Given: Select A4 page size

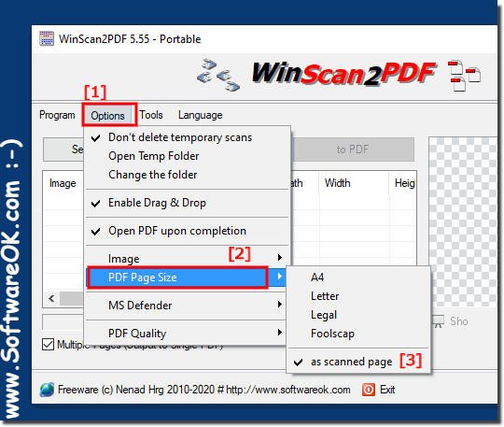Looking at the screenshot, I should click(x=358, y=278).
